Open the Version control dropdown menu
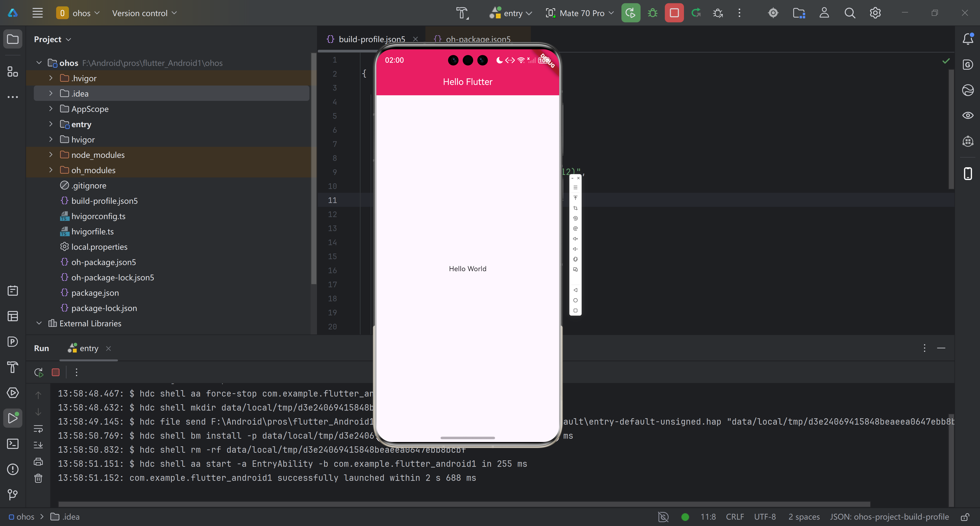Viewport: 980px width, 526px height. [x=144, y=13]
